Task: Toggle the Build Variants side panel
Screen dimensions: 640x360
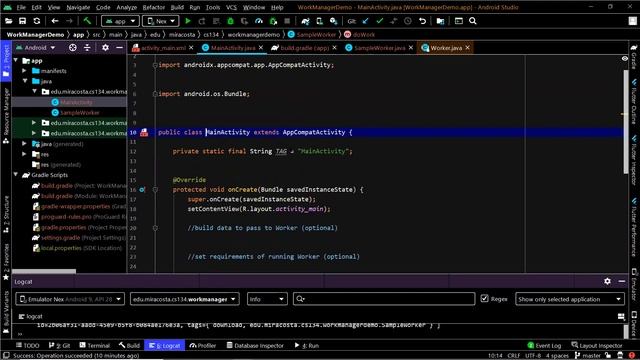Action: (6, 312)
